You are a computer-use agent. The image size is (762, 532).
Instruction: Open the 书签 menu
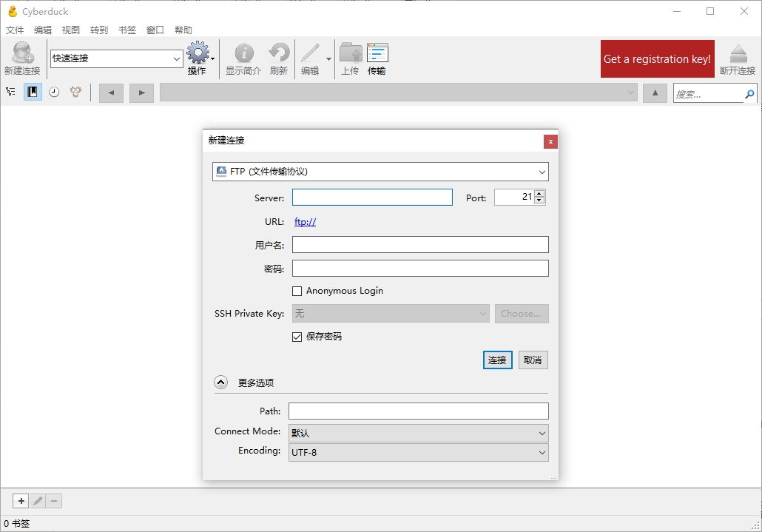coord(127,30)
